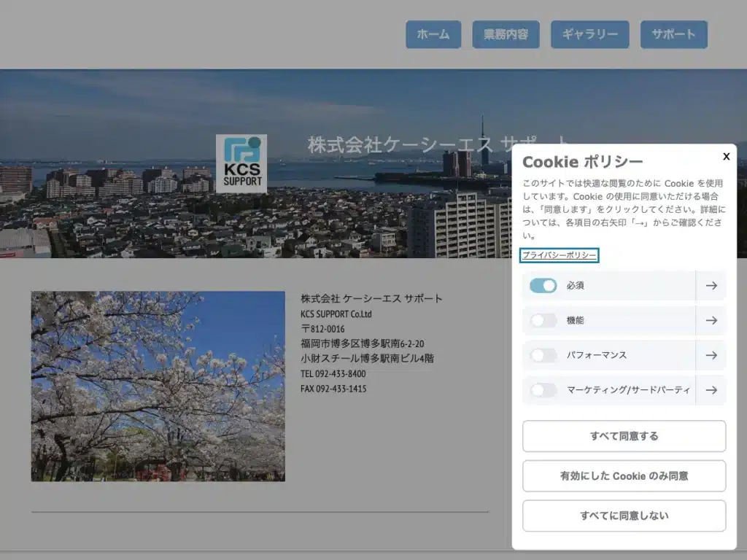Expand 必須 details with its arrow

711,286
